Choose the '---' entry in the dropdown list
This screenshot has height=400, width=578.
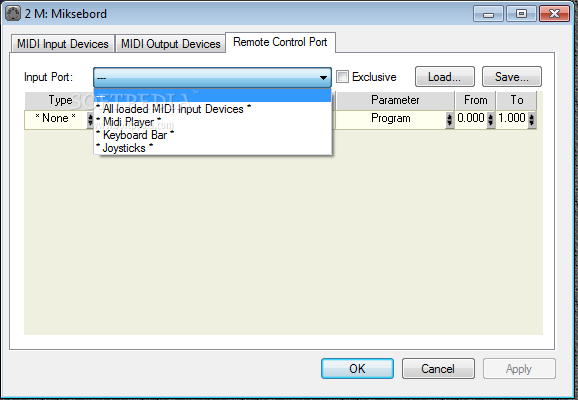pos(212,96)
